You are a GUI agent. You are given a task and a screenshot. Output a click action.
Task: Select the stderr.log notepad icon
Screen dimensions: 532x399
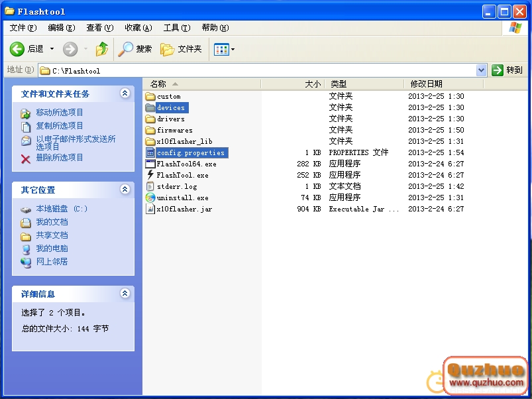tap(150, 186)
